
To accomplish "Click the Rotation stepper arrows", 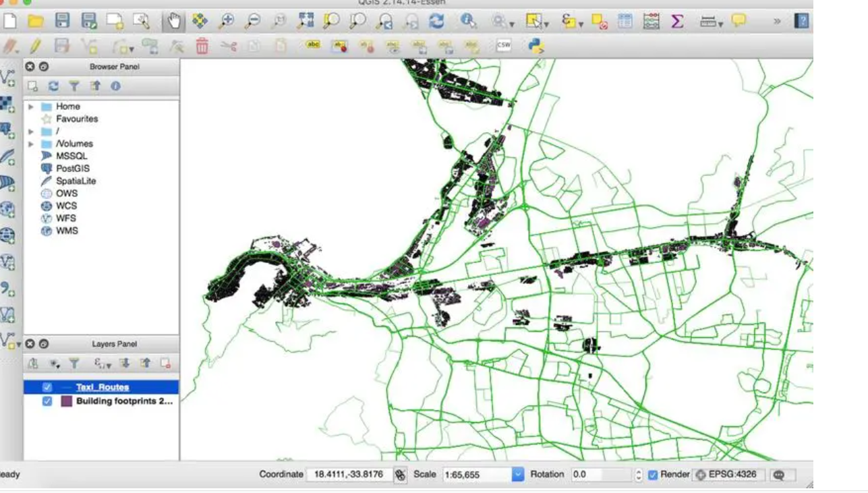I will point(639,475).
